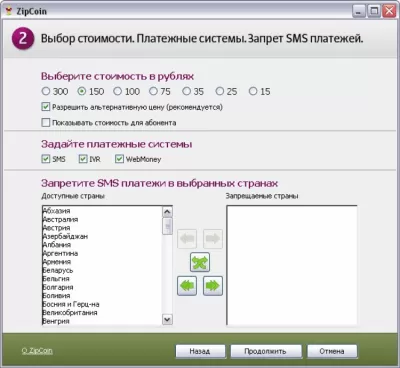This screenshot has width=400, height=368.
Task: Select the 100 rubles price option
Action: coord(118,91)
